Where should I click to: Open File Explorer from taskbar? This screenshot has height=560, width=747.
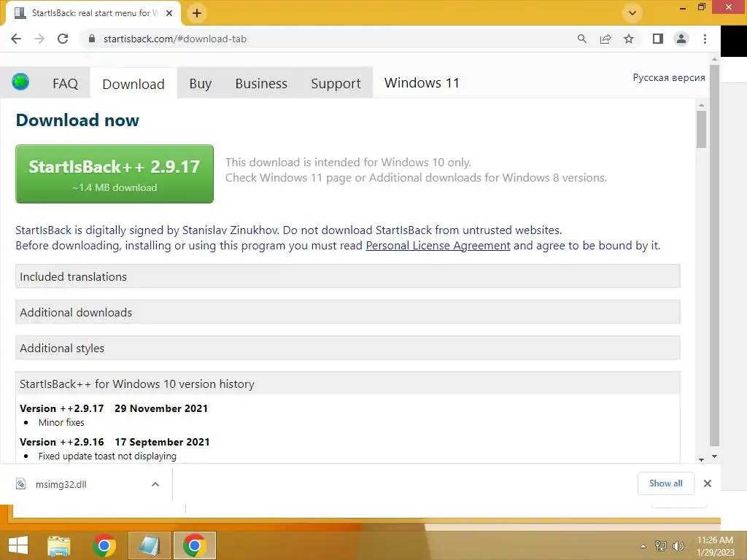(59, 545)
